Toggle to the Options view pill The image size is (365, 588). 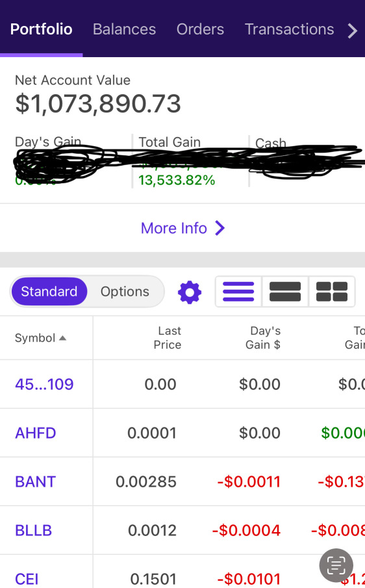coord(125,291)
